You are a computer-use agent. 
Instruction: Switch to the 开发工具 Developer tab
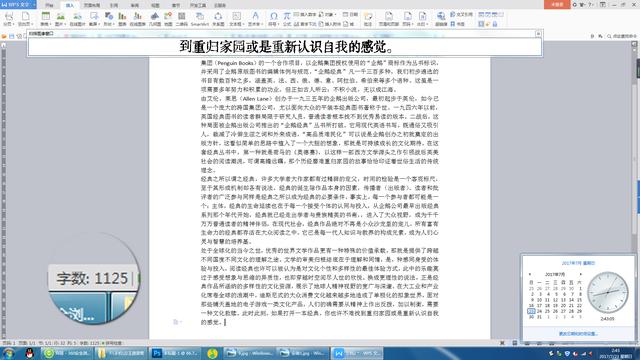[198, 5]
